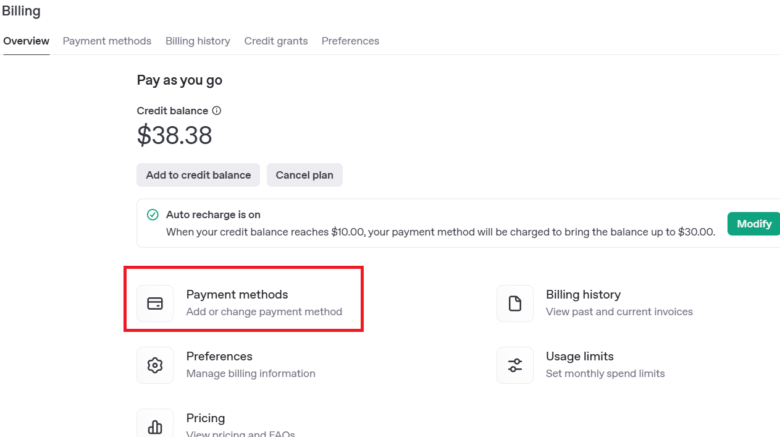Open the Payment methods tab
This screenshot has height=437, width=780.
[107, 41]
